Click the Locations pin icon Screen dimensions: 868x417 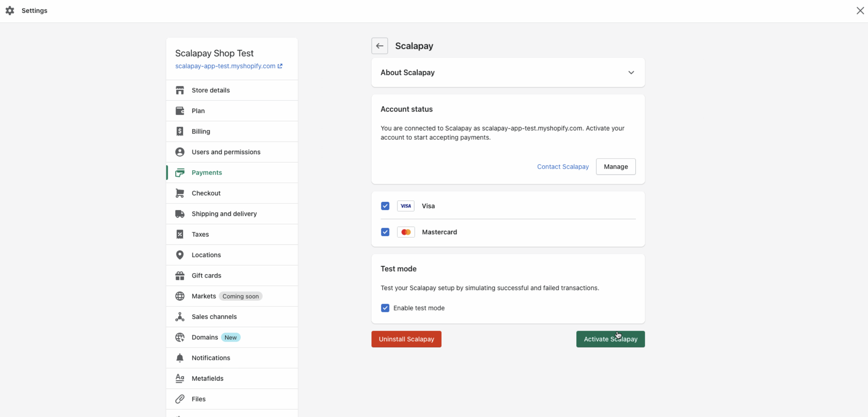pos(180,255)
